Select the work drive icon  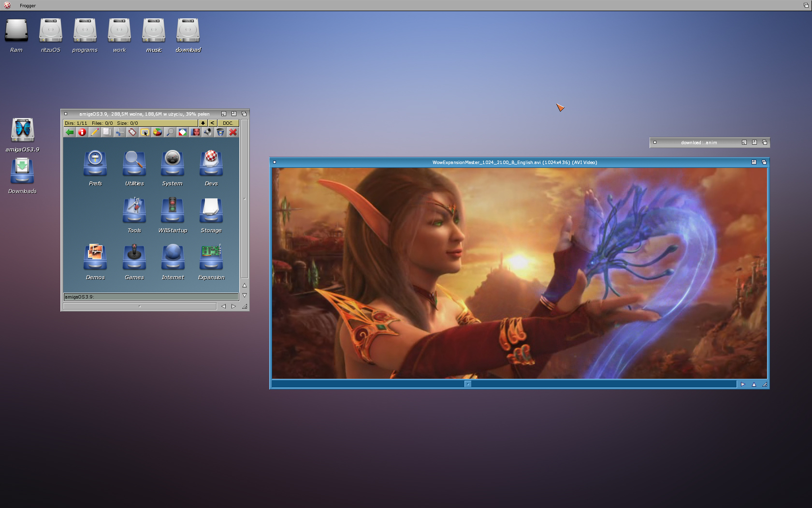coord(119,35)
